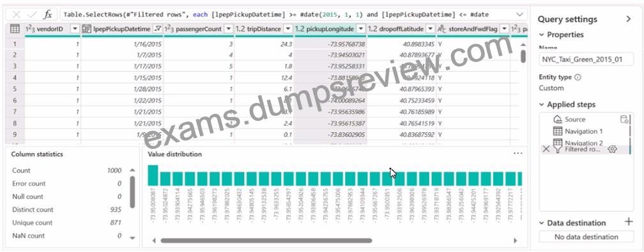Cancel the formula edit with X icon
This screenshot has width=644, height=252.
tap(16, 14)
